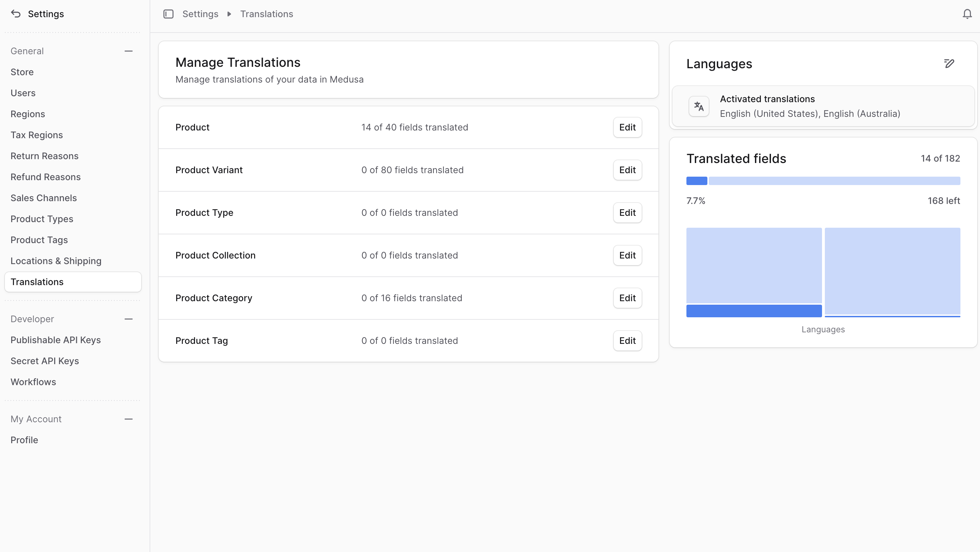The image size is (980, 552).
Task: Open Tax Regions settings
Action: tap(36, 135)
